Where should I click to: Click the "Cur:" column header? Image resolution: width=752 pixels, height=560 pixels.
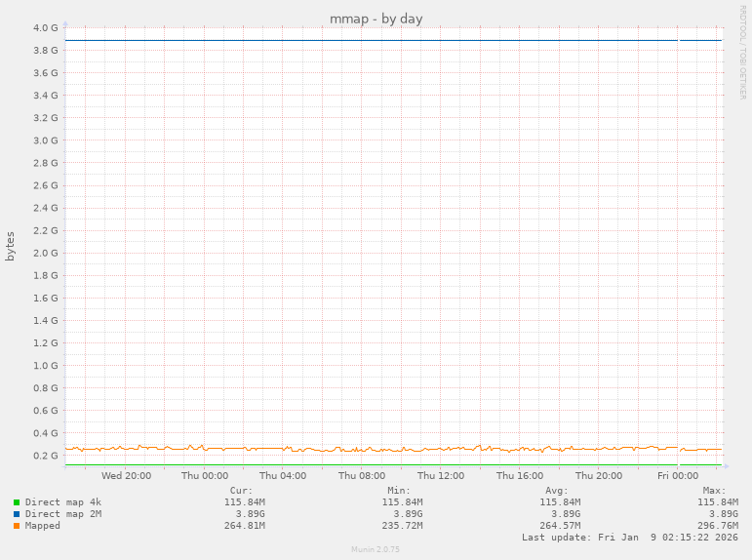point(241,490)
